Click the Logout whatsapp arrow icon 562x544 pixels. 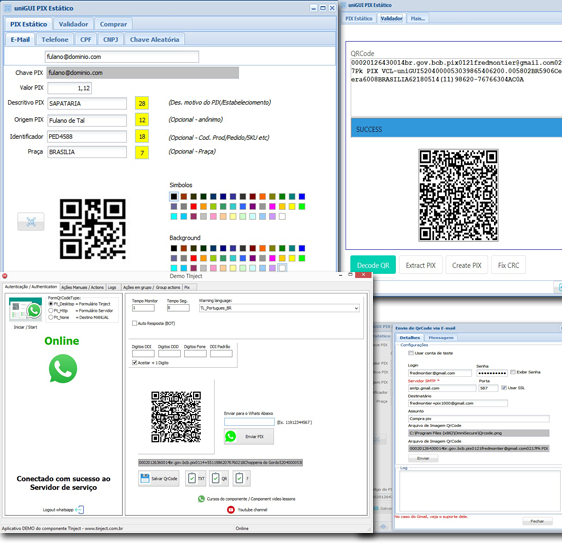tap(80, 509)
